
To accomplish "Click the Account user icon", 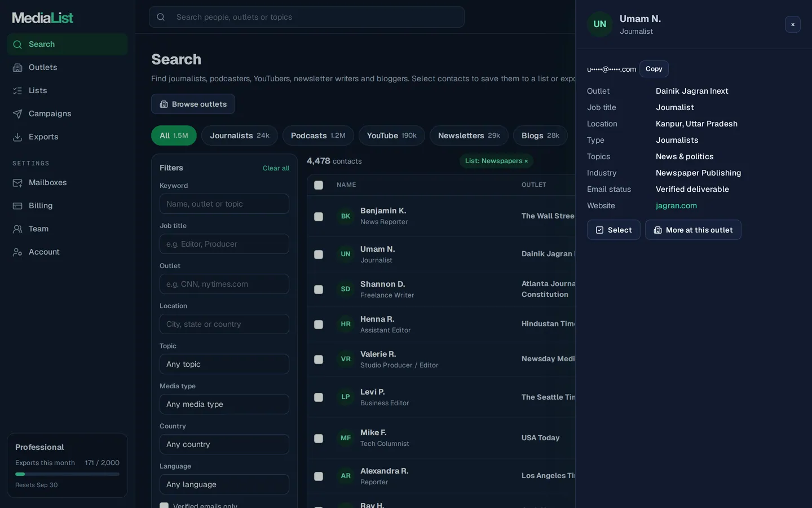I will (x=17, y=252).
